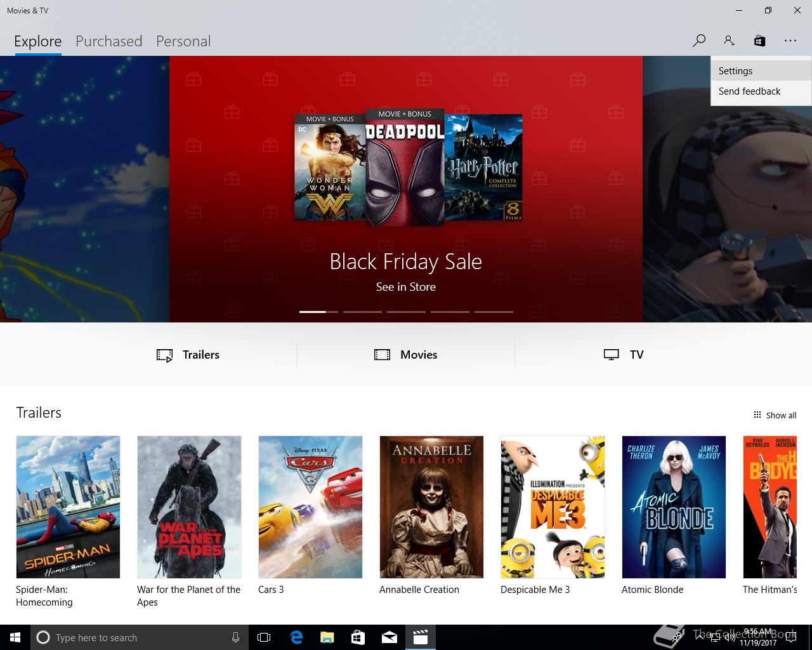Open Task View in taskbar
The width and height of the screenshot is (812, 650).
coord(264,637)
